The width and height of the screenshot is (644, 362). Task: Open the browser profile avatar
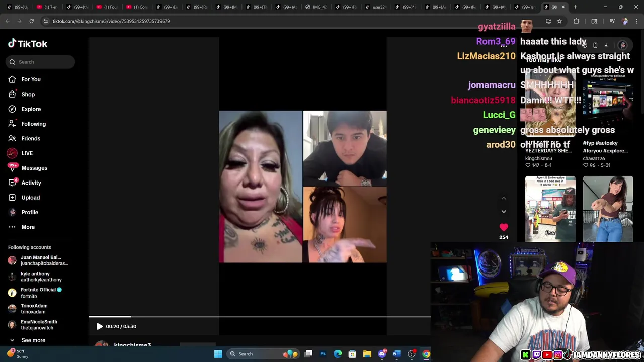point(625,21)
